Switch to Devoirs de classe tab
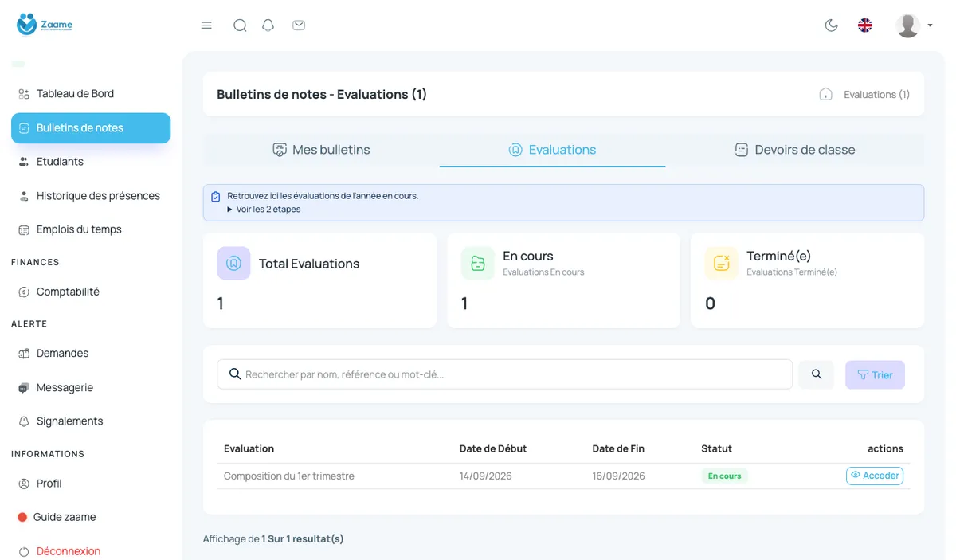956x560 pixels. coord(795,150)
